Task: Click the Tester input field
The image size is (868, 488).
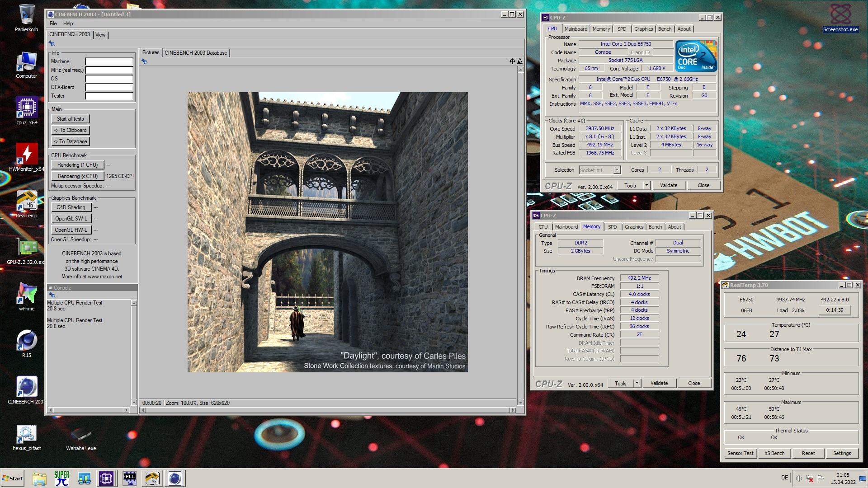Action: click(109, 96)
